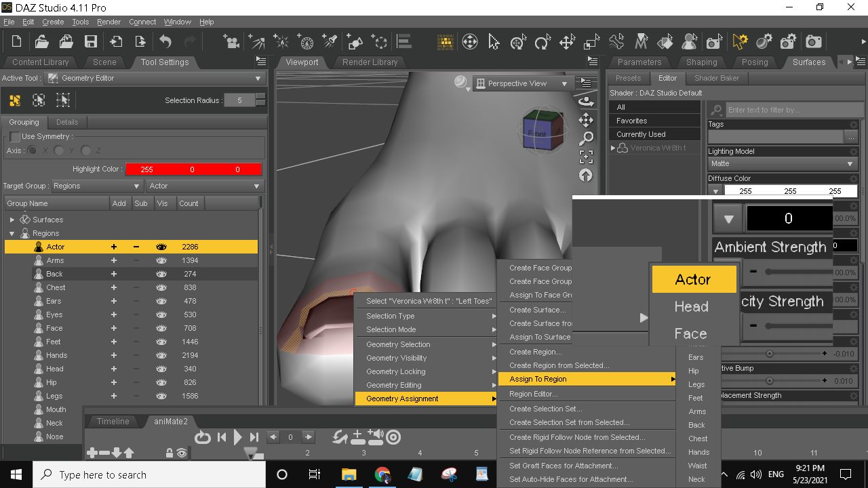
Task: Toggle visibility of the Arms region
Action: pyautogui.click(x=161, y=260)
